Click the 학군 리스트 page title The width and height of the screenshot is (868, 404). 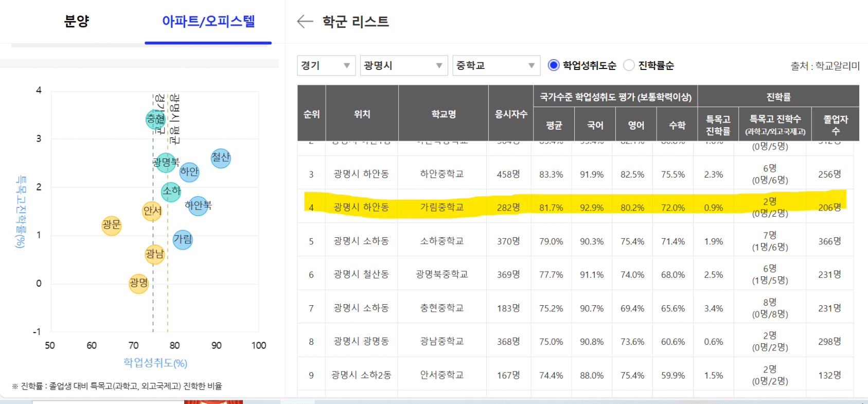coord(356,22)
